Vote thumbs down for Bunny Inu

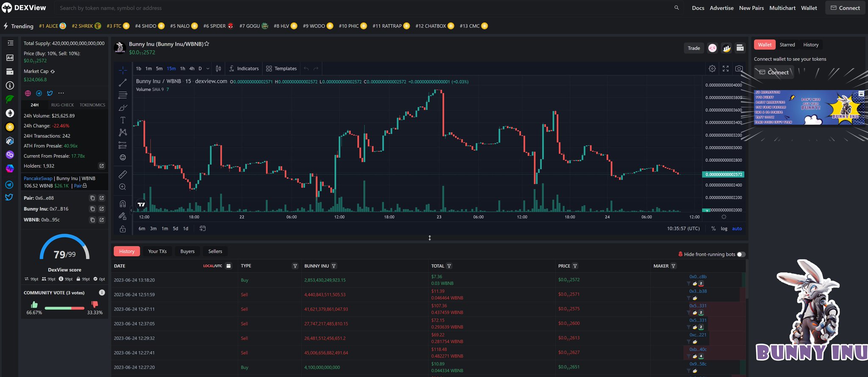tap(95, 304)
